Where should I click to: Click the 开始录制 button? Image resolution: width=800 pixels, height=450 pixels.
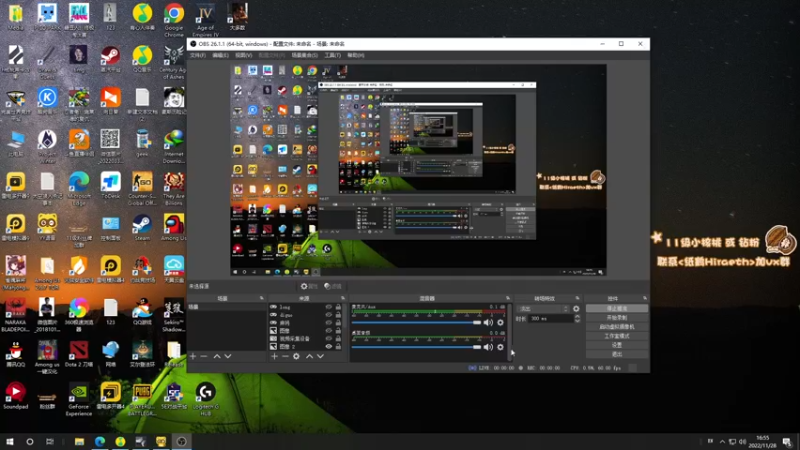(617, 317)
